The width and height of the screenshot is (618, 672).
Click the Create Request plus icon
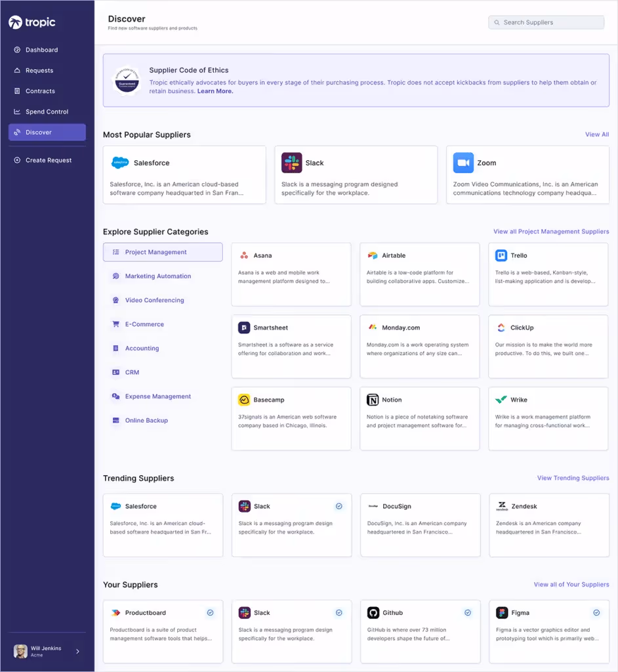pyautogui.click(x=17, y=160)
